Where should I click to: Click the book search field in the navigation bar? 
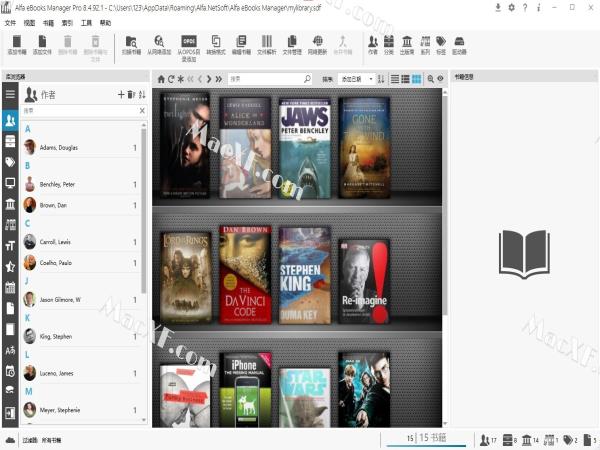coord(270,79)
